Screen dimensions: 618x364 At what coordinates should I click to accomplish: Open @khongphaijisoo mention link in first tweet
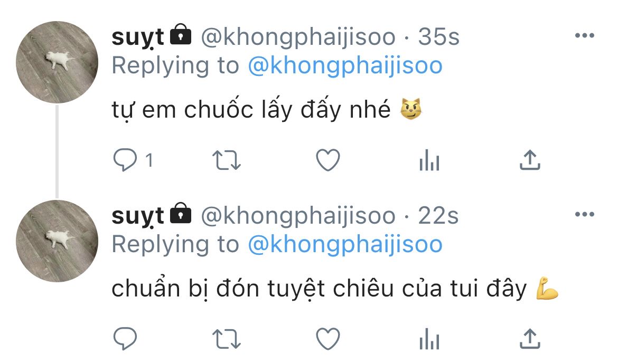point(345,66)
